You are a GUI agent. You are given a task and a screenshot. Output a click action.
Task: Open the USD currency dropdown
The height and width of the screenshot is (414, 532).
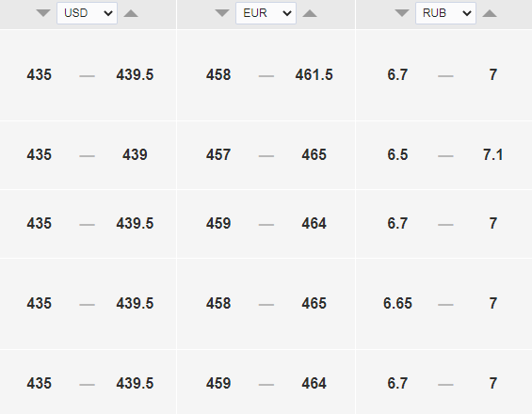(x=87, y=13)
